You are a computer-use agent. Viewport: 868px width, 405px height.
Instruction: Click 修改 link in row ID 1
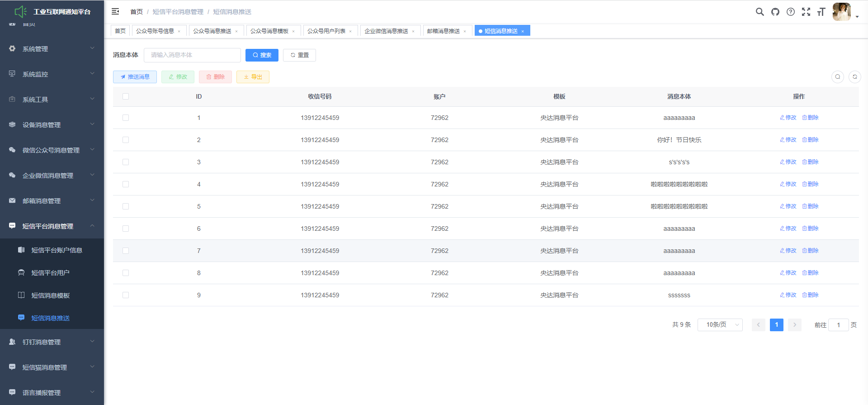pyautogui.click(x=788, y=118)
